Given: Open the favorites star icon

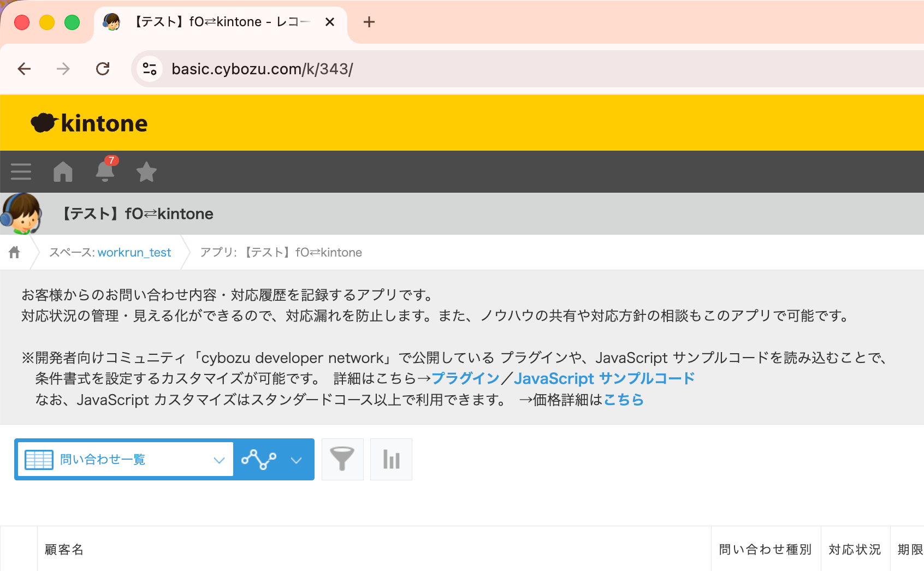Looking at the screenshot, I should [x=146, y=171].
